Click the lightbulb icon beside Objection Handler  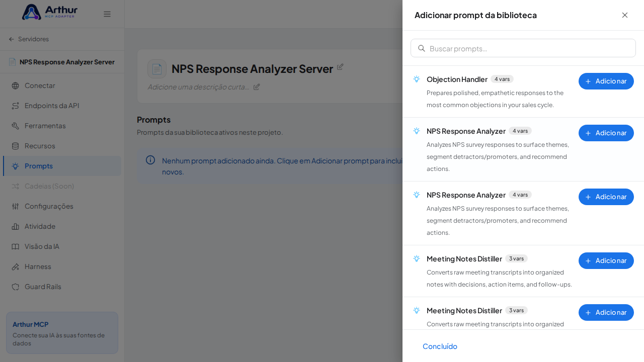click(417, 79)
